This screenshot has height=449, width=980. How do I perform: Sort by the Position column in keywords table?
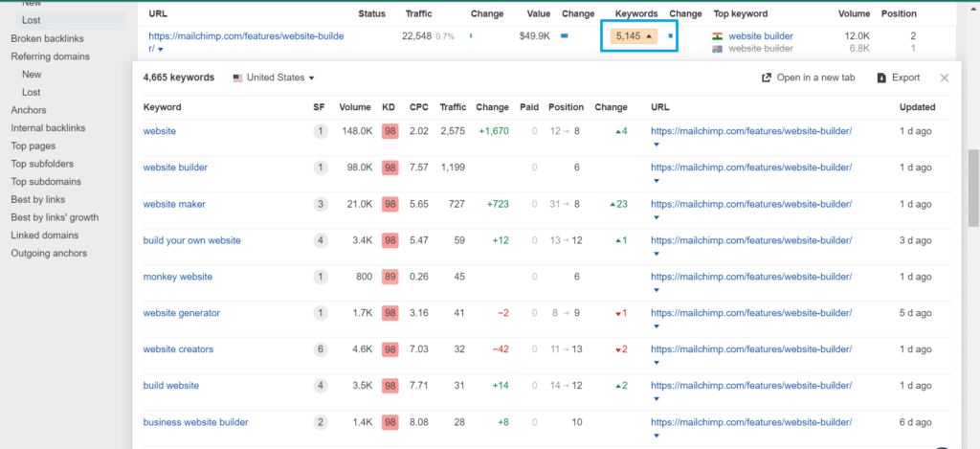(567, 107)
